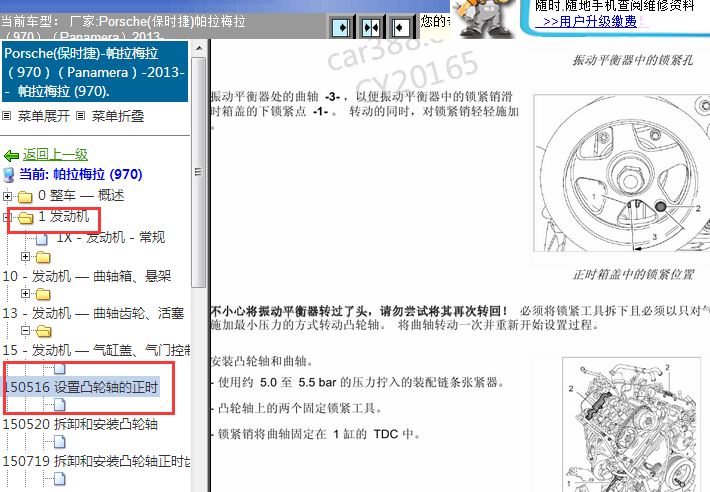Click the sidebar vertical scrollbar thumb
Image resolution: width=710 pixels, height=492 pixels.
[198, 172]
